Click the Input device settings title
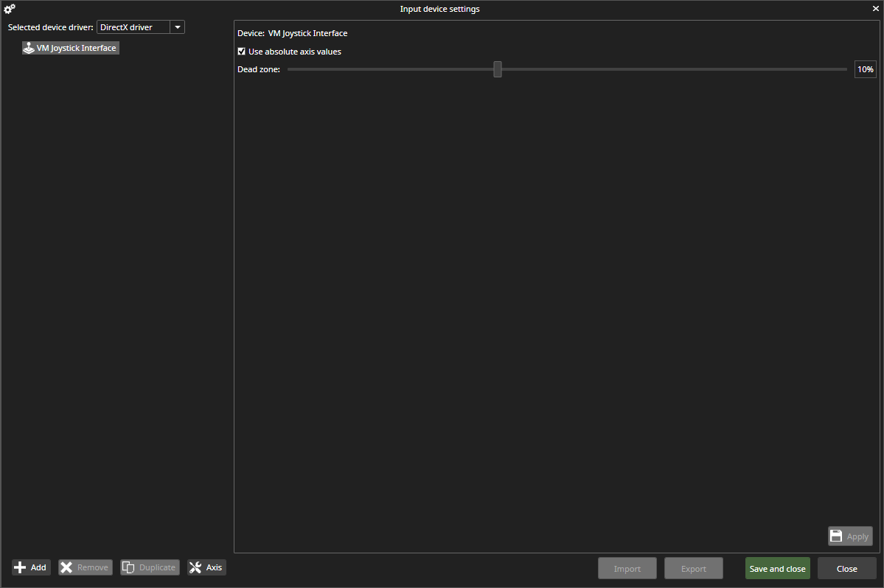This screenshot has width=884, height=588. (439, 9)
